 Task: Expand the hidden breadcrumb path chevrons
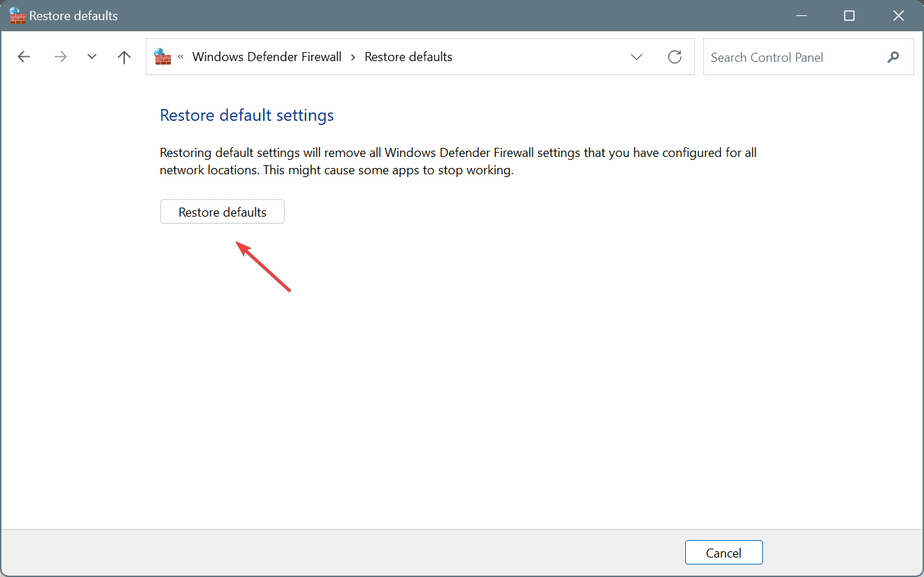(x=180, y=57)
